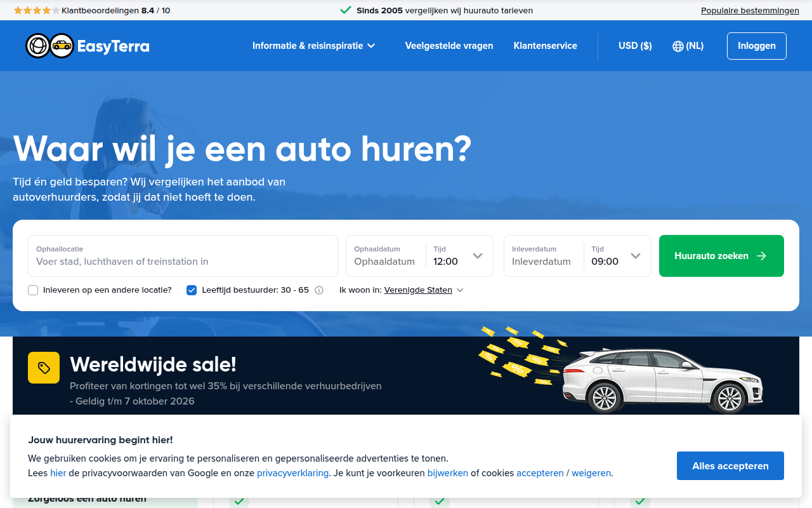Click Huurauto zoeken button
Viewport: 812px width, 508px height.
click(x=721, y=256)
